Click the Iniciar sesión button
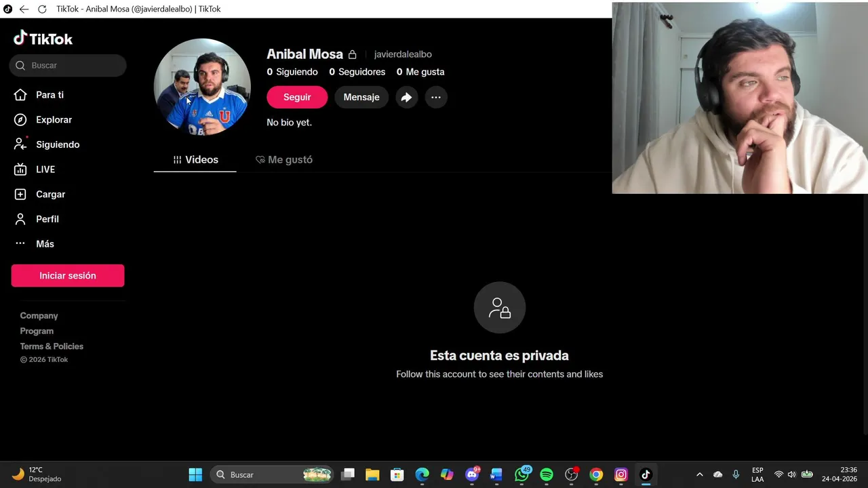The height and width of the screenshot is (488, 868). point(68,276)
